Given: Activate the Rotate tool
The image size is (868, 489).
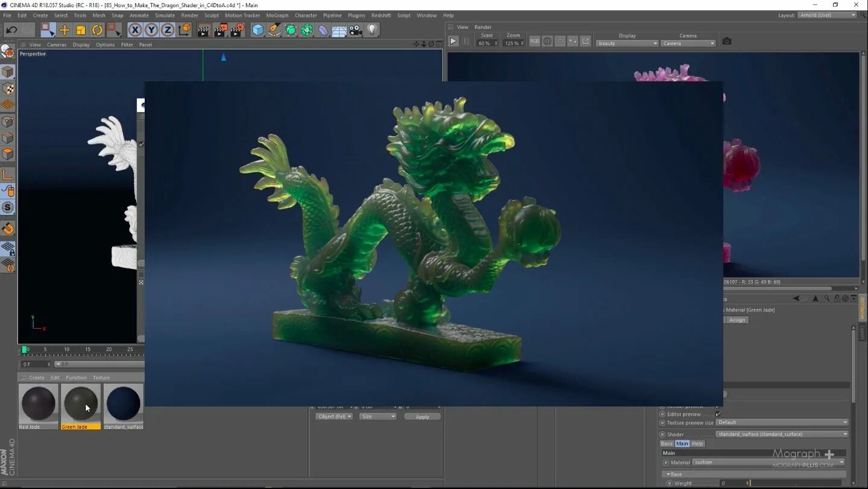Looking at the screenshot, I should coord(97,30).
